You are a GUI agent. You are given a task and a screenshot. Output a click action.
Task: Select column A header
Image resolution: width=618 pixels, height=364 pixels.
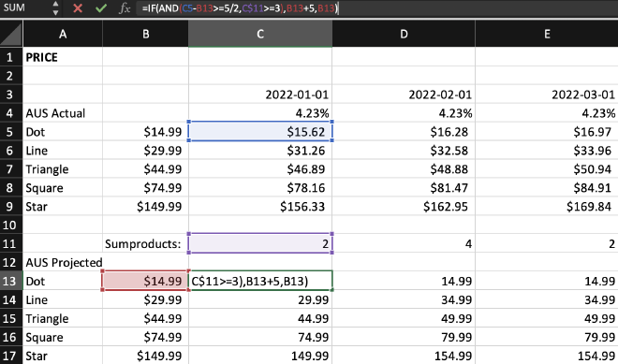tap(63, 35)
